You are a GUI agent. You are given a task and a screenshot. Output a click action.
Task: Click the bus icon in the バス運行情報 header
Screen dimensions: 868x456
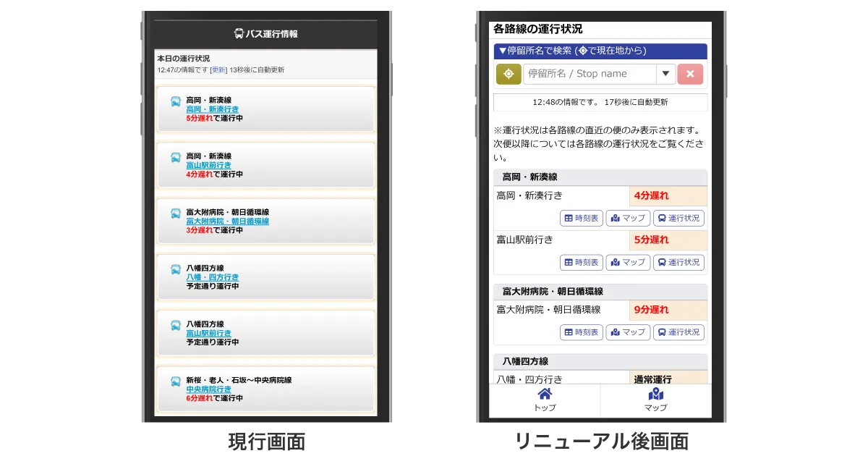pyautogui.click(x=239, y=33)
